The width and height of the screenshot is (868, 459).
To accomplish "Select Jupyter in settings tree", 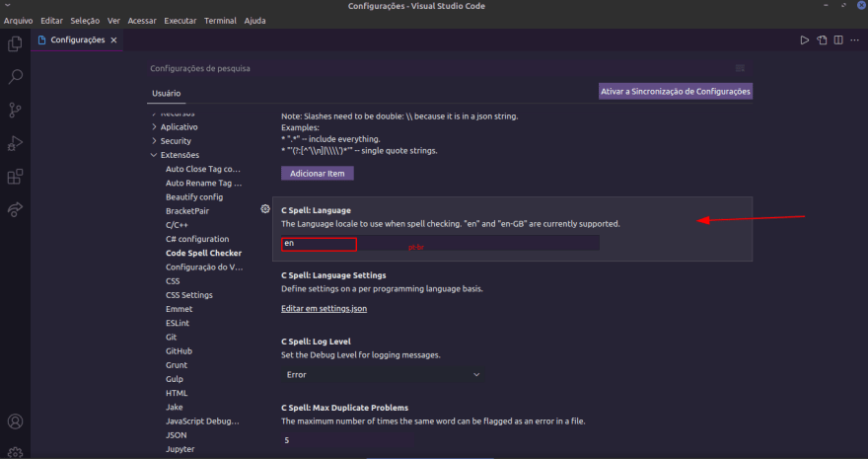I will tap(180, 449).
